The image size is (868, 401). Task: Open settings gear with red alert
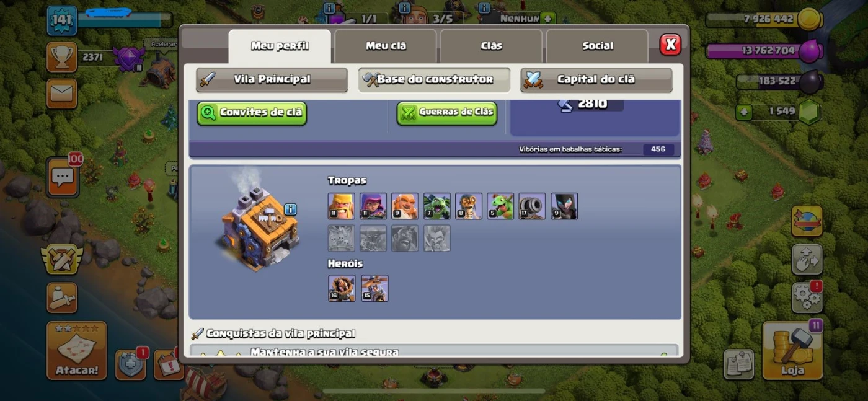[807, 297]
